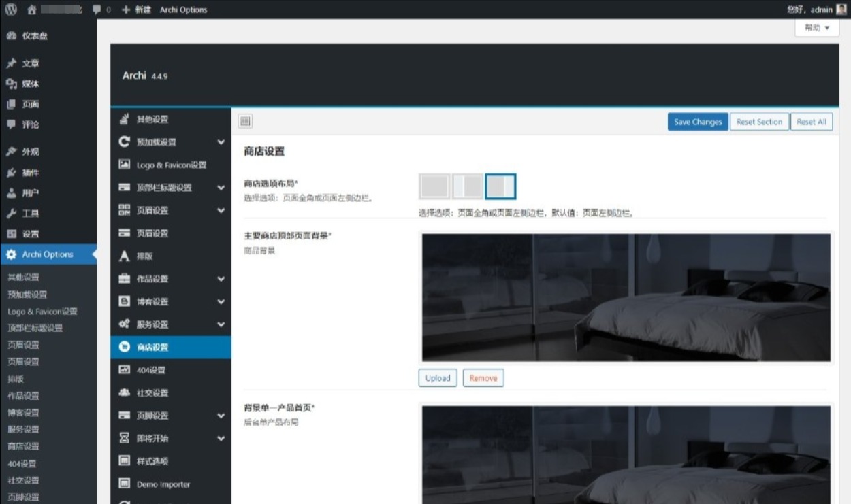Open the comments bubble icon in admin bar
The width and height of the screenshot is (851, 504).
pos(97,10)
